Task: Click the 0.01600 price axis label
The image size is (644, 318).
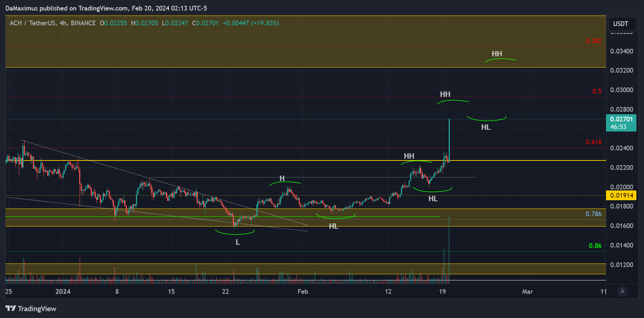Action: (622, 226)
